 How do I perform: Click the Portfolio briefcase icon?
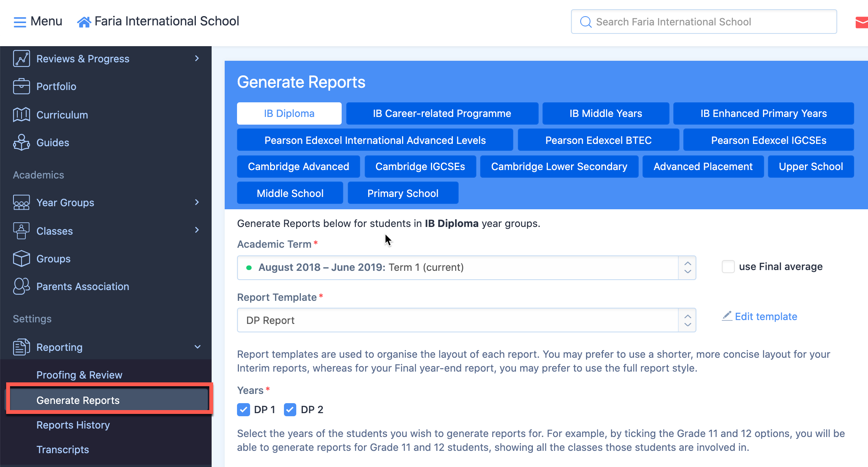[x=21, y=86]
